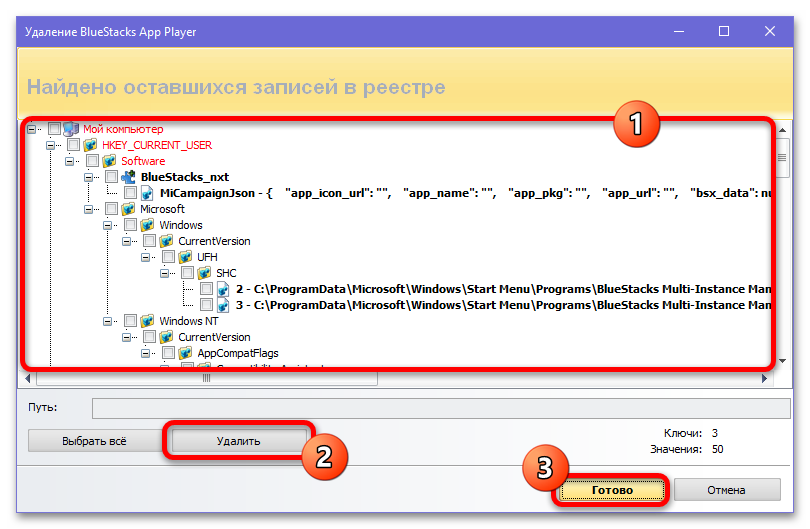Select the SHC tree label

point(226,273)
